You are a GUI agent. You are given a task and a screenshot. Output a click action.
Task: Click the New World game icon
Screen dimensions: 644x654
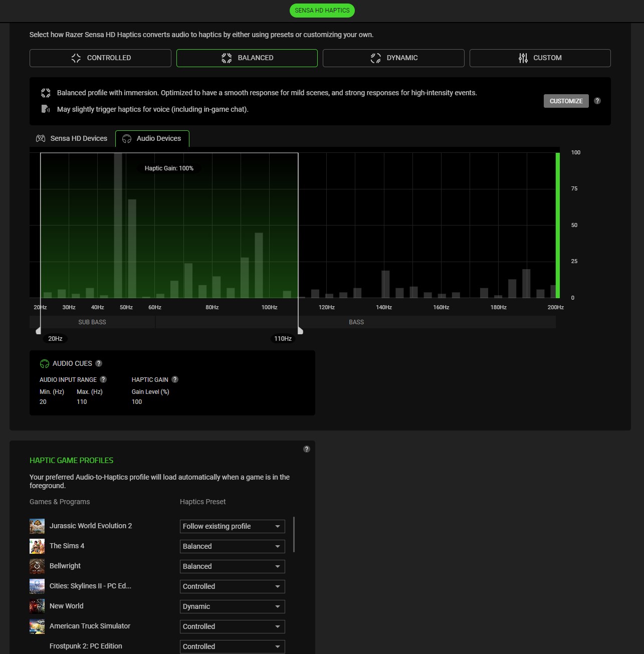click(37, 606)
